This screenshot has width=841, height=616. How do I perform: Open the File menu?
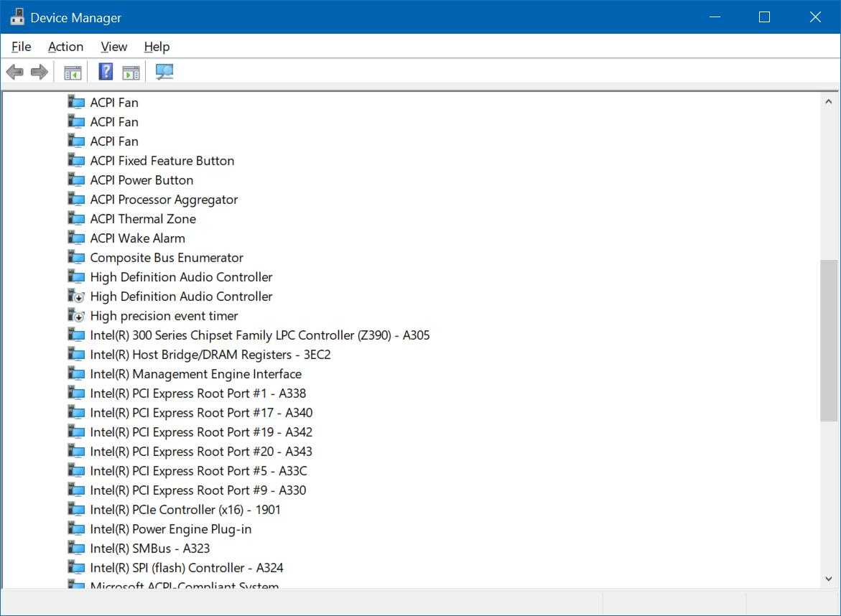click(x=22, y=47)
